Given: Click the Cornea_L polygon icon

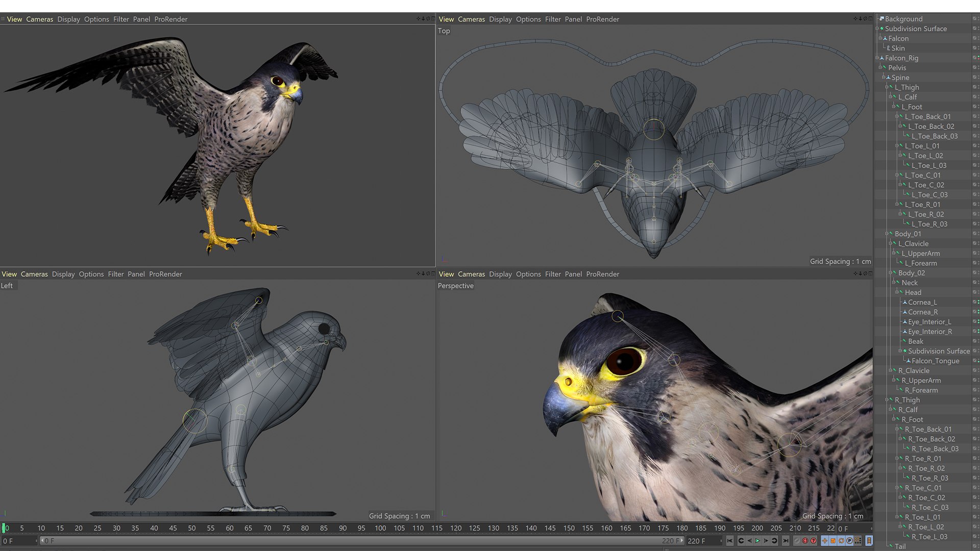Looking at the screenshot, I should coord(905,302).
